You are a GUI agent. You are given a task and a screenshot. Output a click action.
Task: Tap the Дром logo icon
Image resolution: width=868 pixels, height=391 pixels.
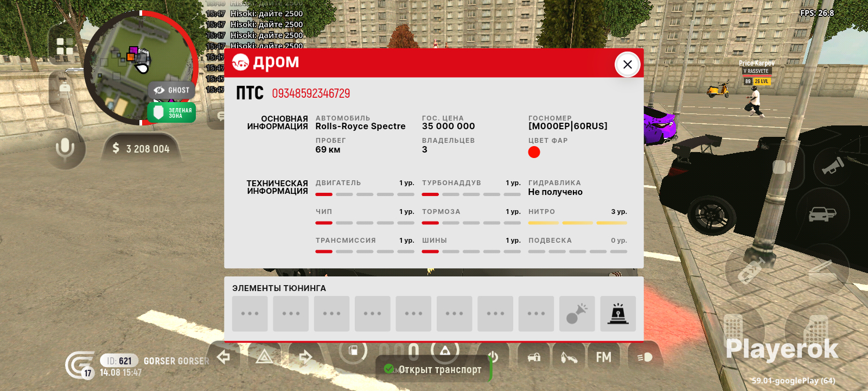coord(240,63)
